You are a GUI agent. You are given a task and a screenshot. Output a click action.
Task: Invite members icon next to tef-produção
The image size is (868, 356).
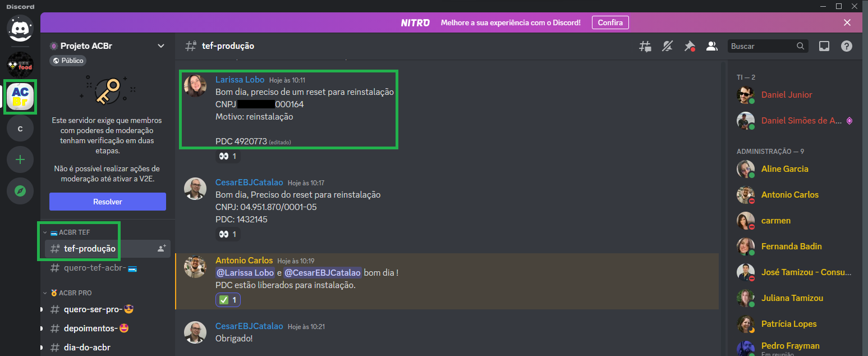[162, 249]
